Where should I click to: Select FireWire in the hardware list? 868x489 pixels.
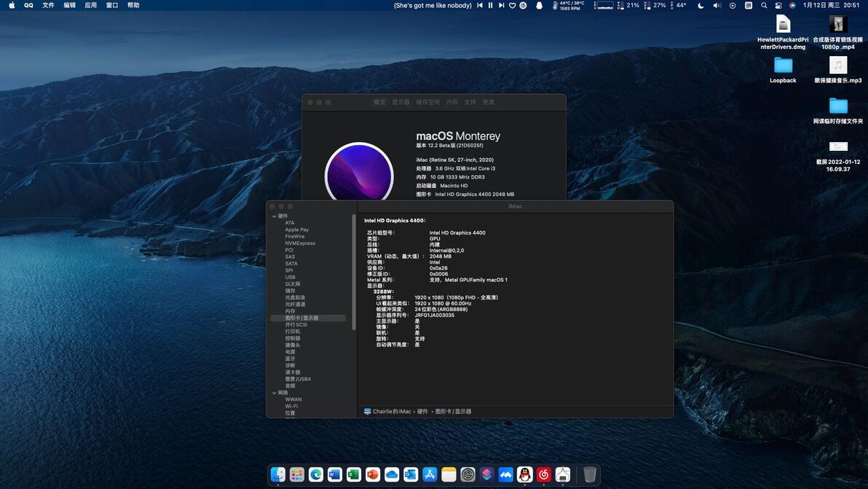click(x=294, y=236)
